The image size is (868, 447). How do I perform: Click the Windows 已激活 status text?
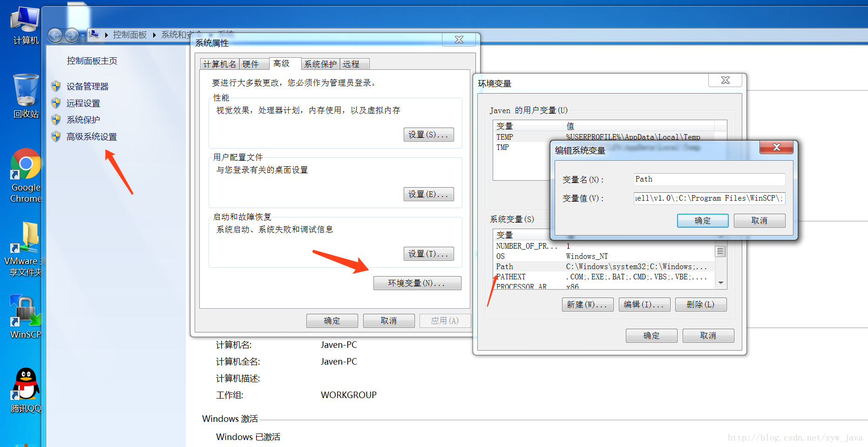[248, 437]
